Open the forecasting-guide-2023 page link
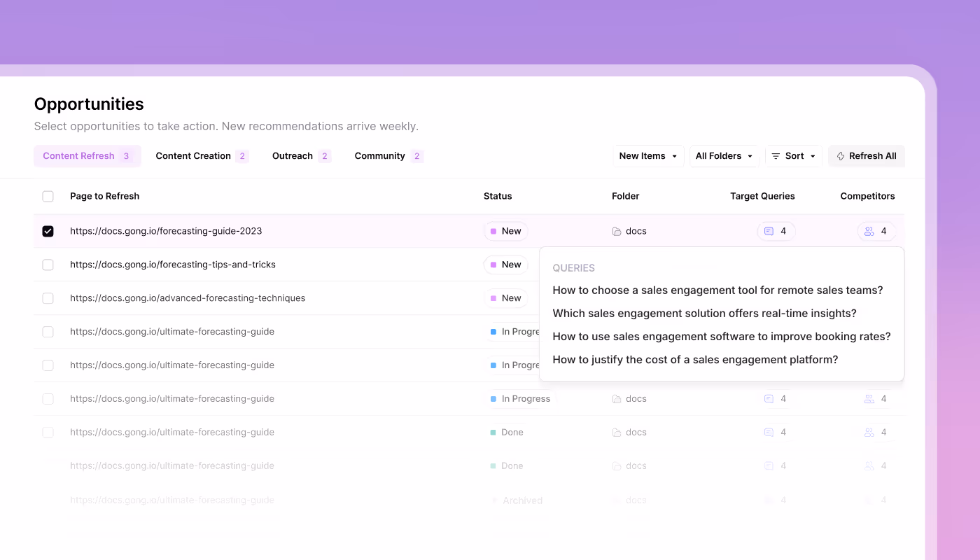 click(166, 231)
